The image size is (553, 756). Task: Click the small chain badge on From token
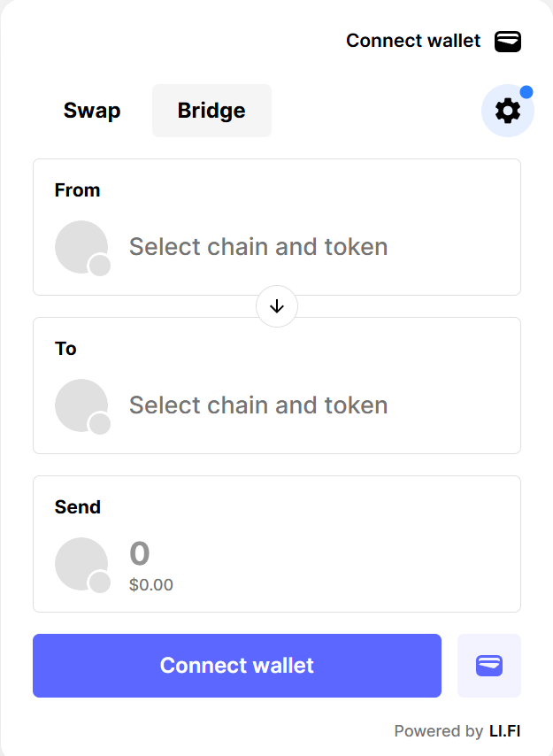tap(99, 265)
